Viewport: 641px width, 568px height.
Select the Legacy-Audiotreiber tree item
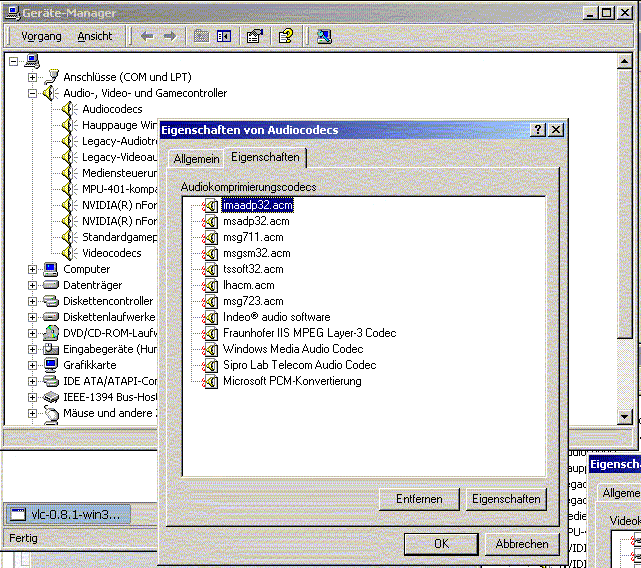click(119, 141)
